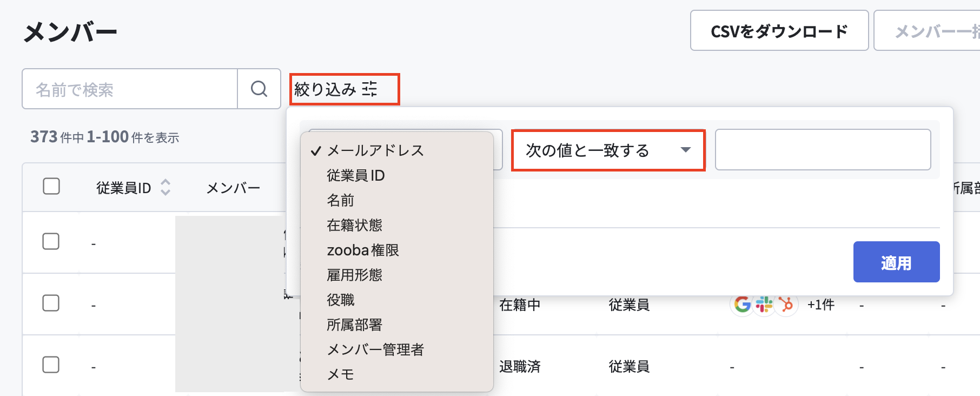
Task: Select 従業員ID in the dropdown list
Action: [x=356, y=175]
